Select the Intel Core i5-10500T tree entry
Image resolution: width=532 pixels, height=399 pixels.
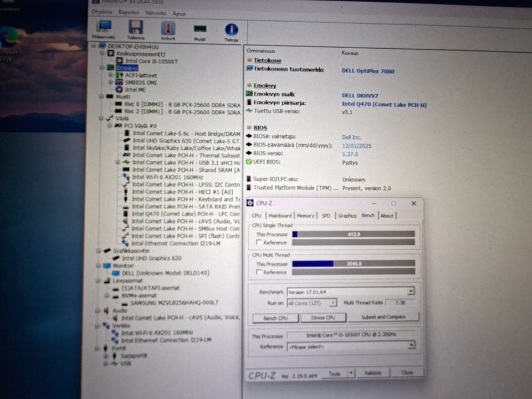[x=151, y=61]
